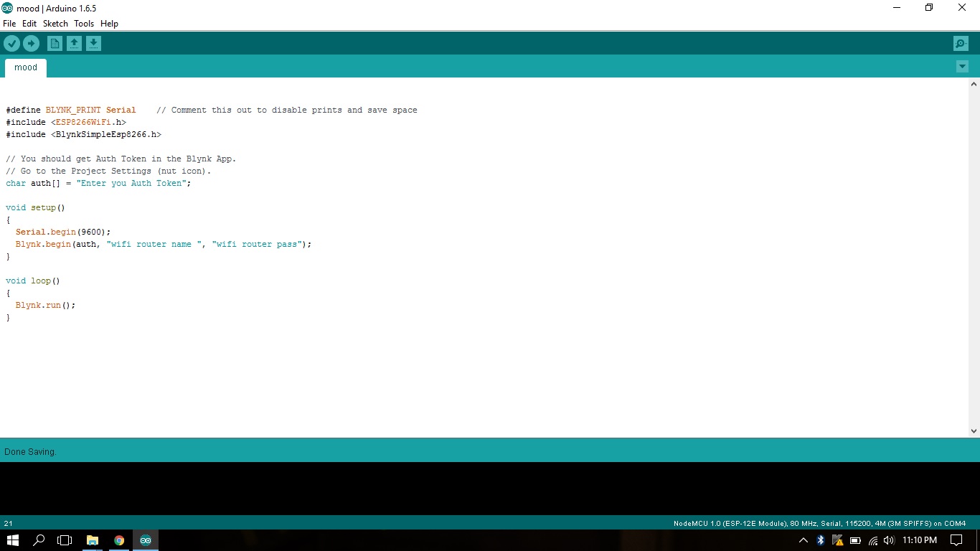The width and height of the screenshot is (980, 551).
Task: Switch to the mood sketch tab
Action: pos(26,67)
